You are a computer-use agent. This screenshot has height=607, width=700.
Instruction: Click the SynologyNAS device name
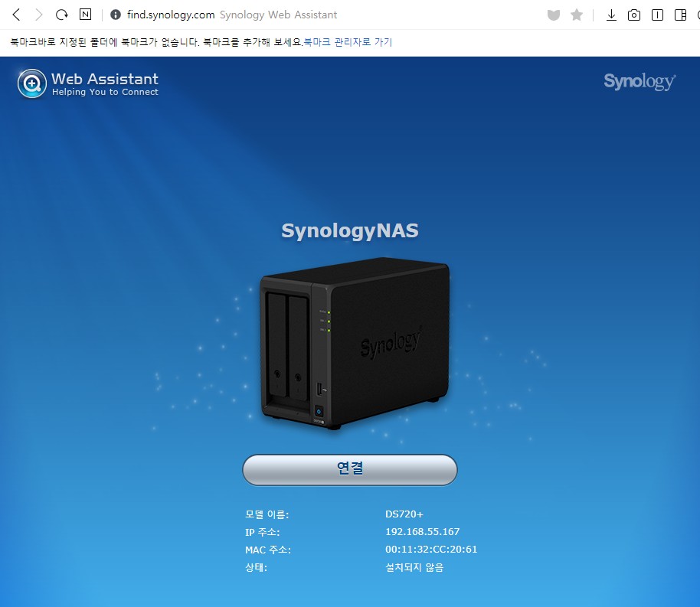pyautogui.click(x=350, y=230)
